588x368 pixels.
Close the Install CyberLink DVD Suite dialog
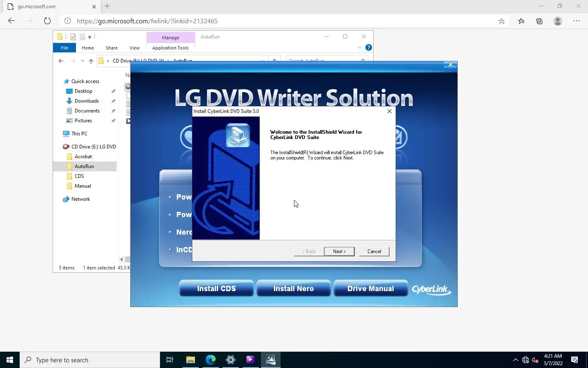389,111
